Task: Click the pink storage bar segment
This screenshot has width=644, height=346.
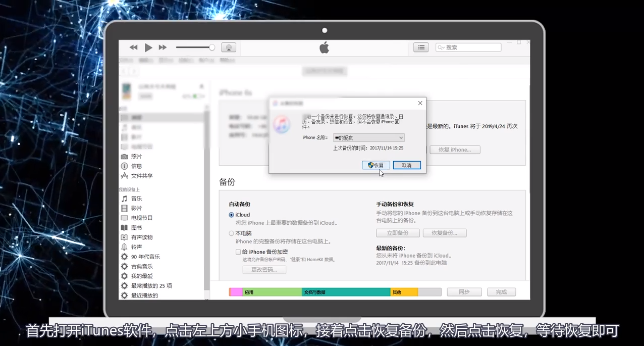Action: pyautogui.click(x=236, y=292)
